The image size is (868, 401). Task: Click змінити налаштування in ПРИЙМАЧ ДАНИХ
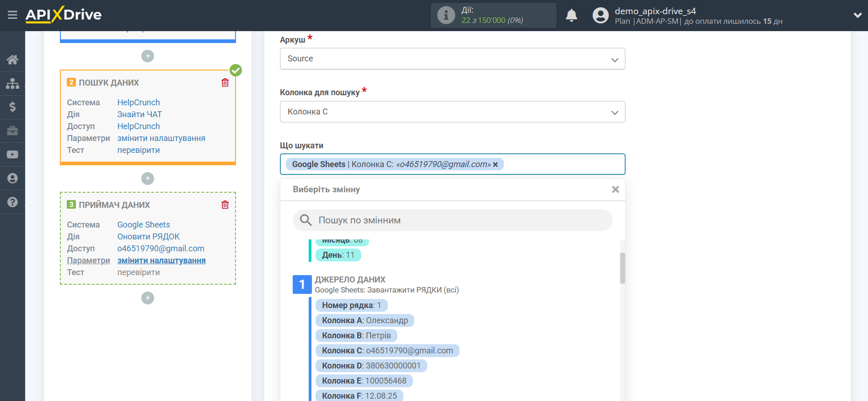coord(161,260)
